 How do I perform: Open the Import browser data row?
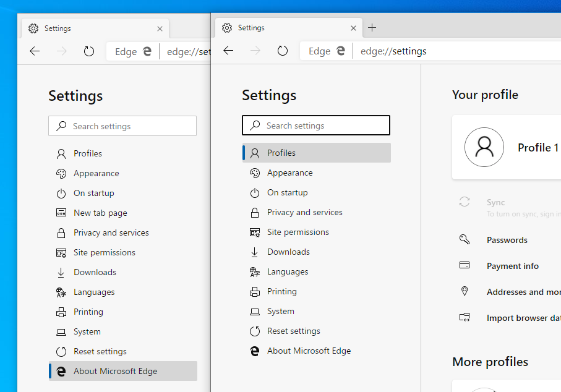click(507, 318)
